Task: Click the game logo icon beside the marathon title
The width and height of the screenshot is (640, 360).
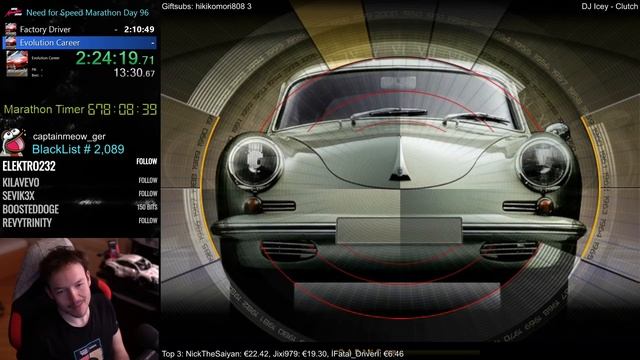Action: click(x=12, y=12)
